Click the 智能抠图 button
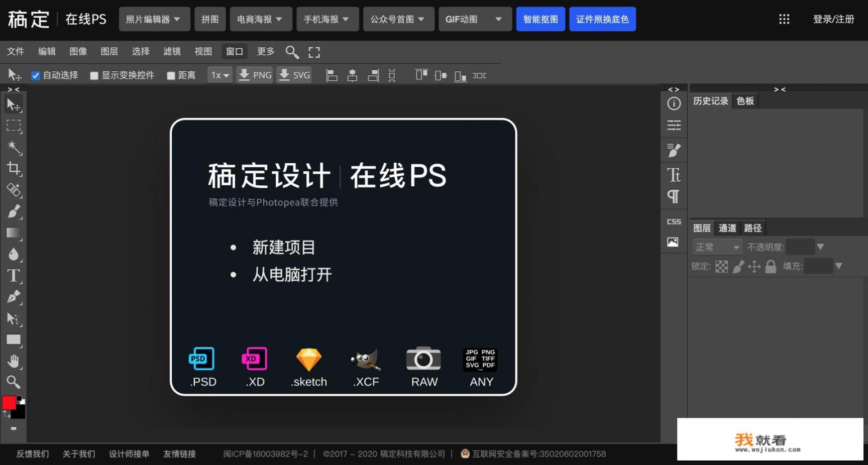This screenshot has height=465, width=868. 540,19
